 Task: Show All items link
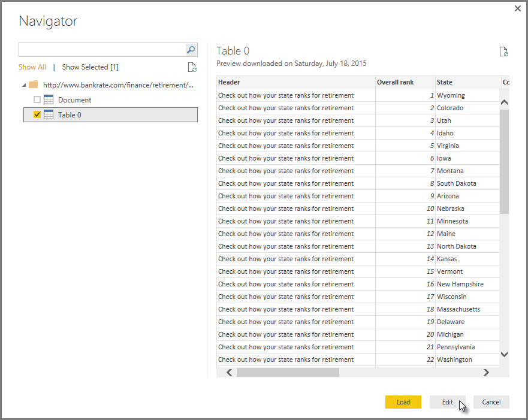click(x=32, y=67)
